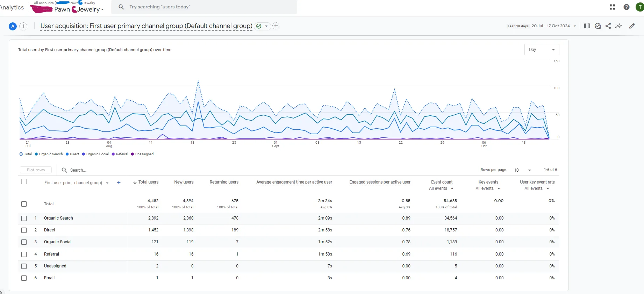Sort table by Returning users column
Screen dimensions: 644x294
(x=224, y=182)
